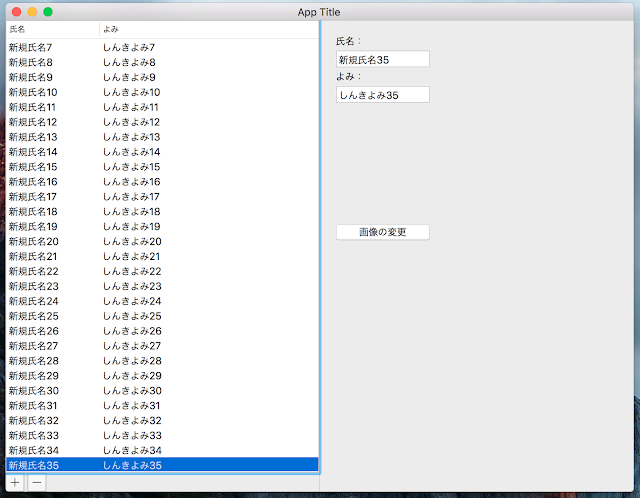The image size is (640, 498).
Task: Click the しんきよみ10 cell
Action: [x=131, y=92]
